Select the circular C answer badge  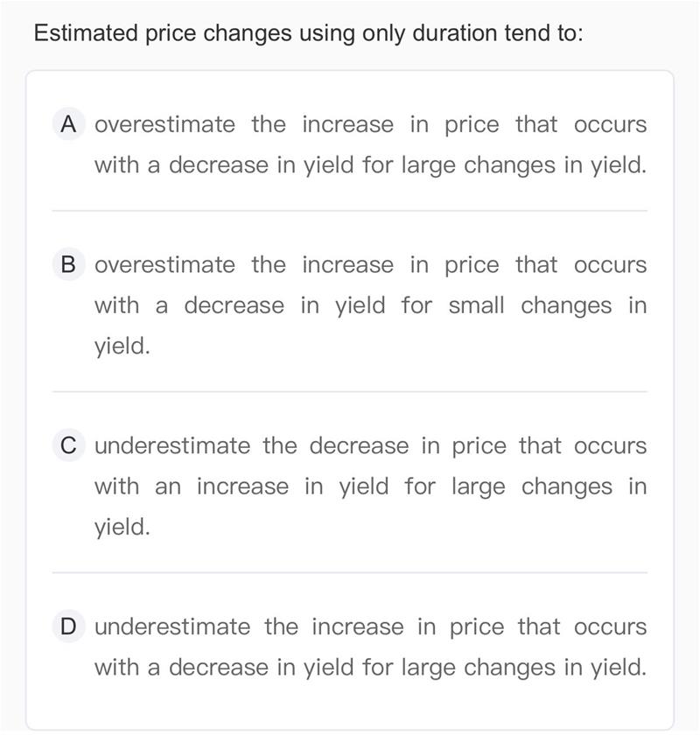[68, 445]
